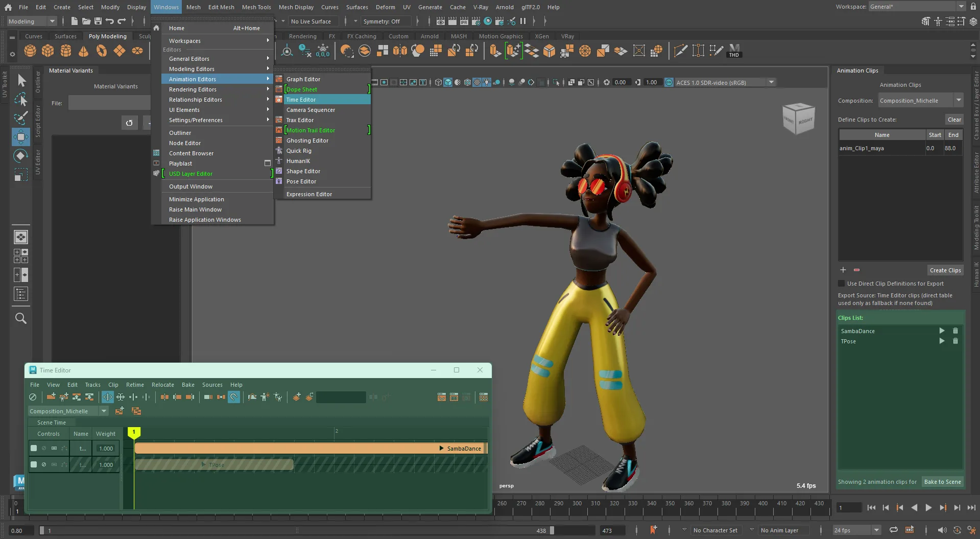This screenshot has height=539, width=980.
Task: Open the Retime menu in Time Editor
Action: 135,385
